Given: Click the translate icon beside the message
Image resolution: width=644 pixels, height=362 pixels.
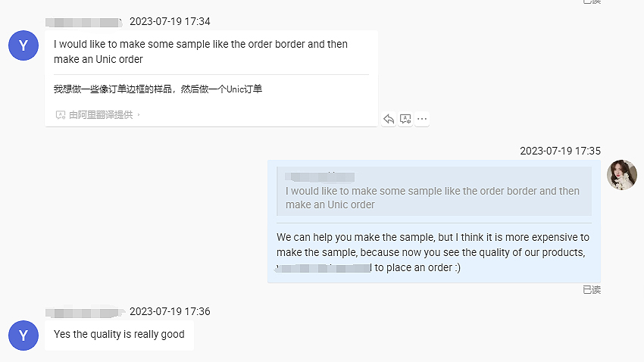Looking at the screenshot, I should point(405,119).
